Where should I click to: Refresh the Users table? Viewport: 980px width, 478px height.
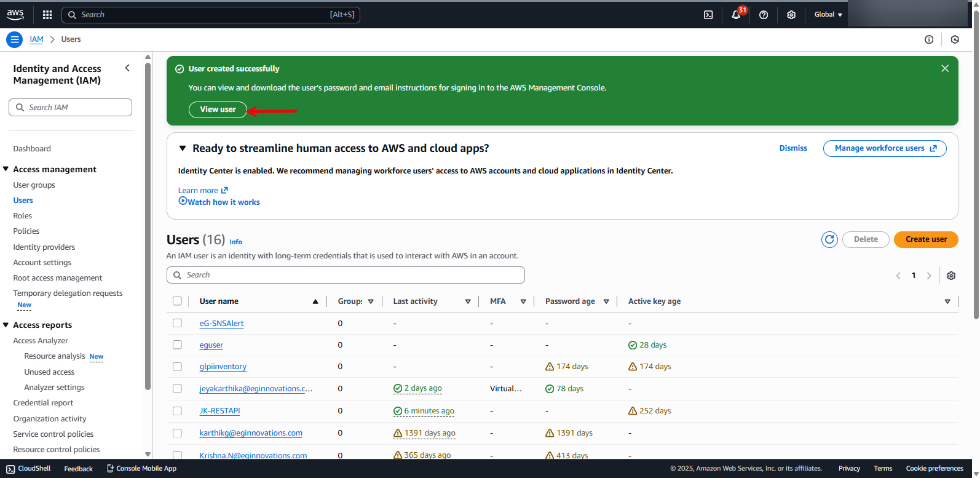pos(829,239)
